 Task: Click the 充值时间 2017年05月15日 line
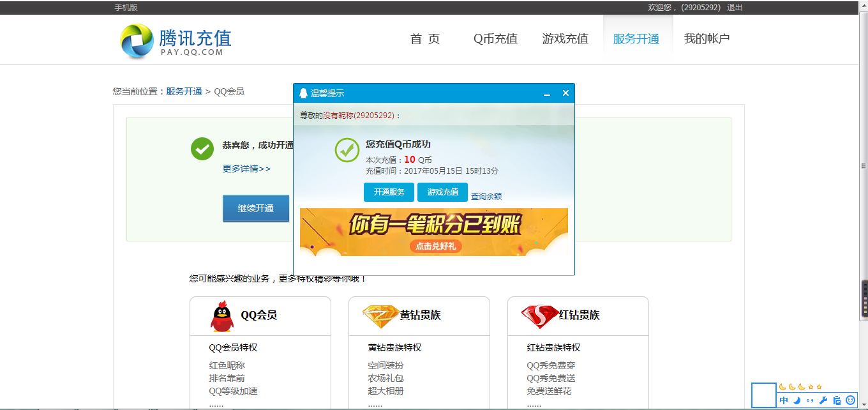tap(432, 171)
